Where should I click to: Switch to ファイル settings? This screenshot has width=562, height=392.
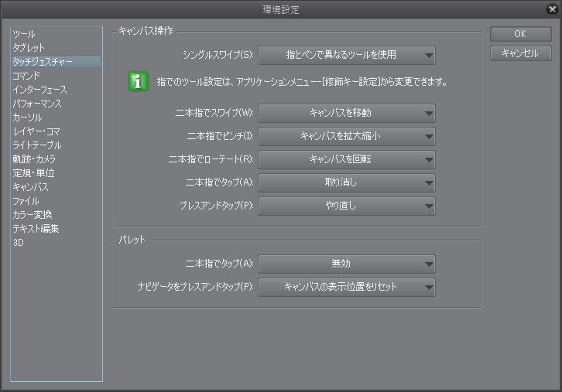click(x=26, y=201)
